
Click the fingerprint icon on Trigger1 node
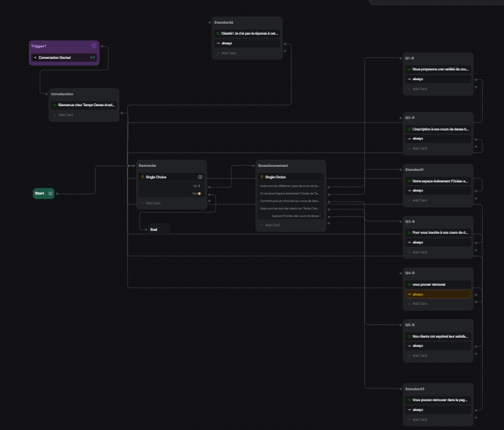[x=94, y=46]
